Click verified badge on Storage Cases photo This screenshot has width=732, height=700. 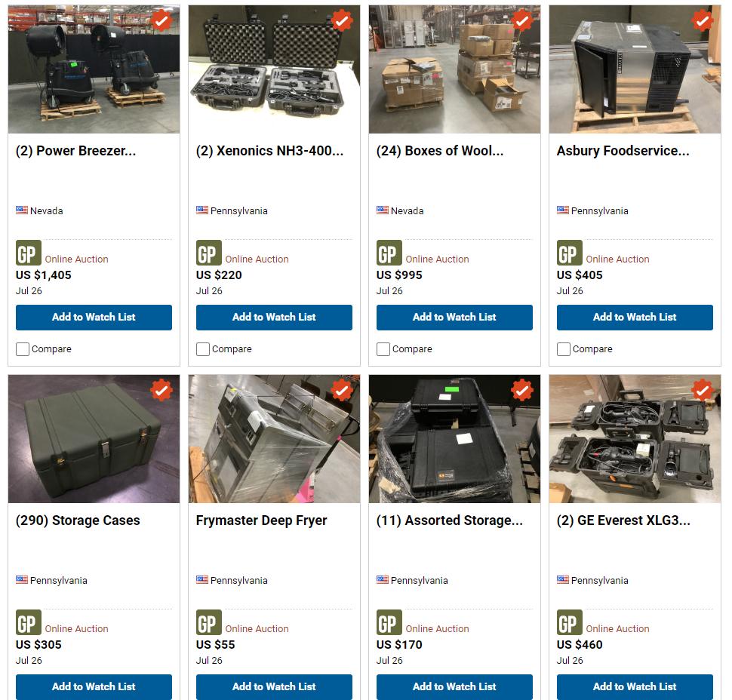161,390
